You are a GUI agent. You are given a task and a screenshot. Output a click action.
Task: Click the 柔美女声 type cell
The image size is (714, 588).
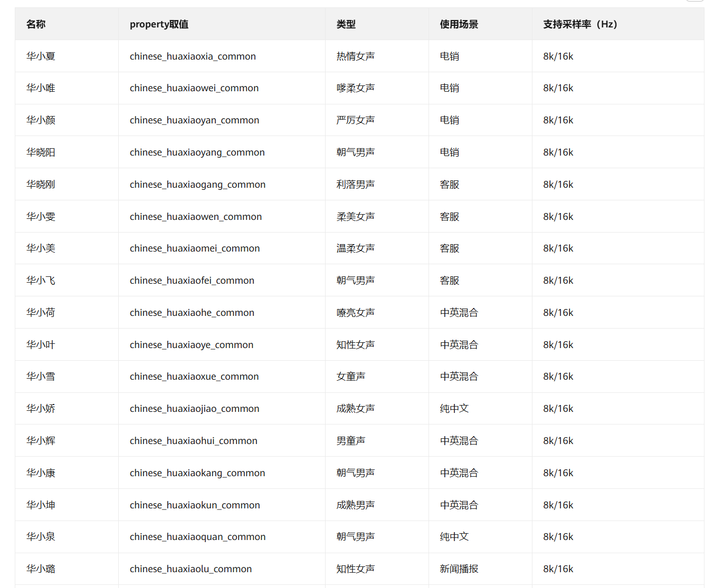356,217
